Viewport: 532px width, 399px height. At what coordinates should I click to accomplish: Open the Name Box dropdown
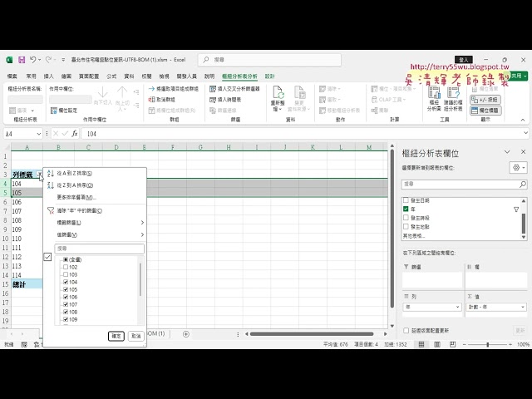(x=38, y=134)
